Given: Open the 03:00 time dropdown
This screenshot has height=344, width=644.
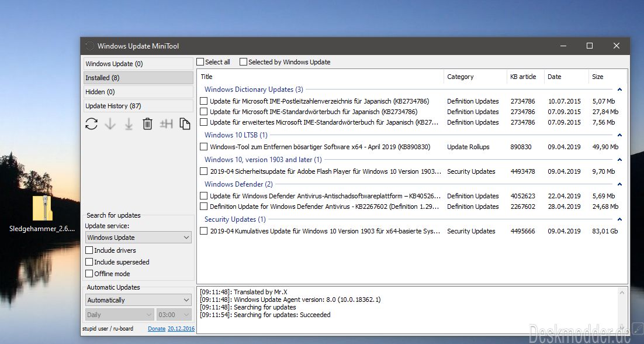Looking at the screenshot, I should (x=175, y=315).
